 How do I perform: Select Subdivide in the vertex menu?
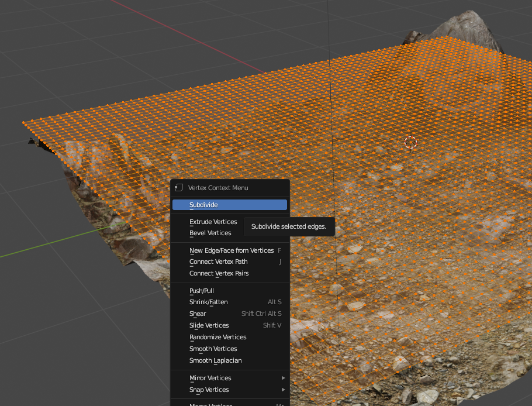230,205
